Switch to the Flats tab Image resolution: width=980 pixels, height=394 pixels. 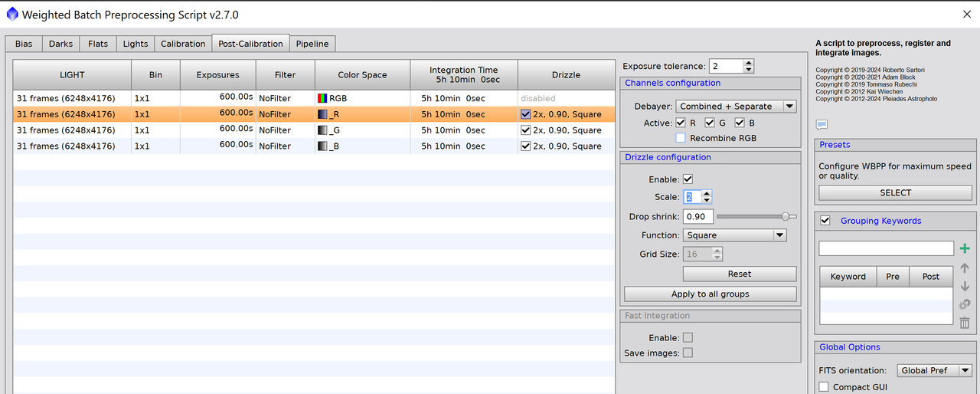[98, 44]
